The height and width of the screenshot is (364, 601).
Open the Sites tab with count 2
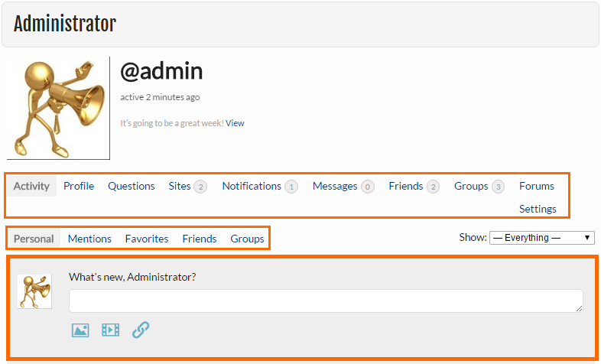(x=188, y=187)
